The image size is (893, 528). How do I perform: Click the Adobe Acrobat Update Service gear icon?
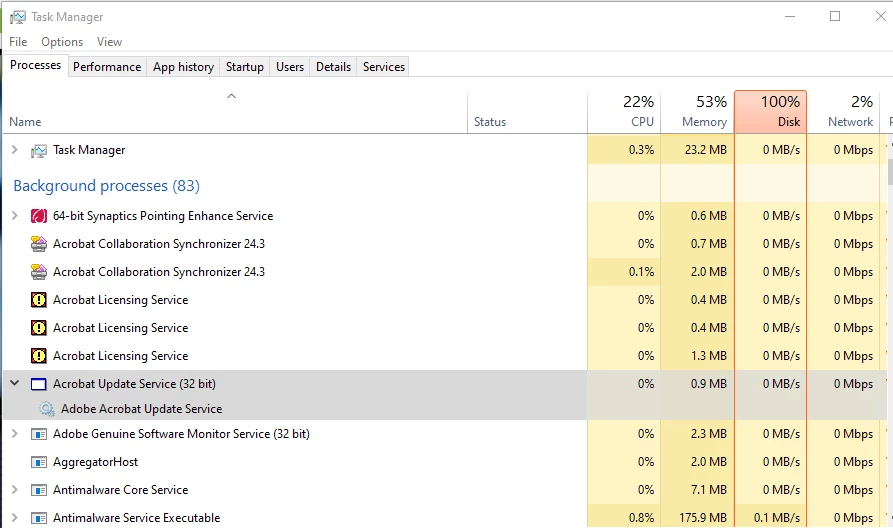tap(47, 409)
